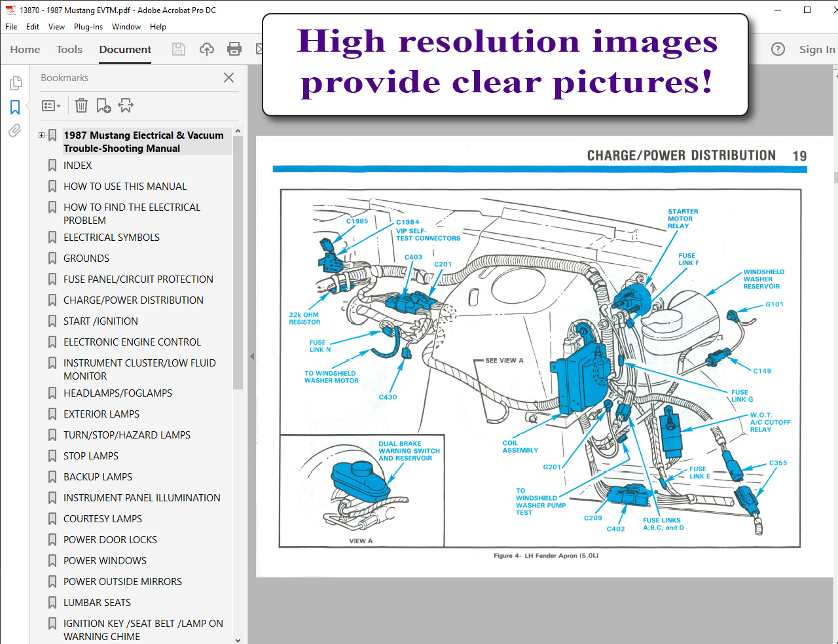Open the Page Thumbnails panel icon
Screen dimensions: 838x644
click(x=16, y=83)
